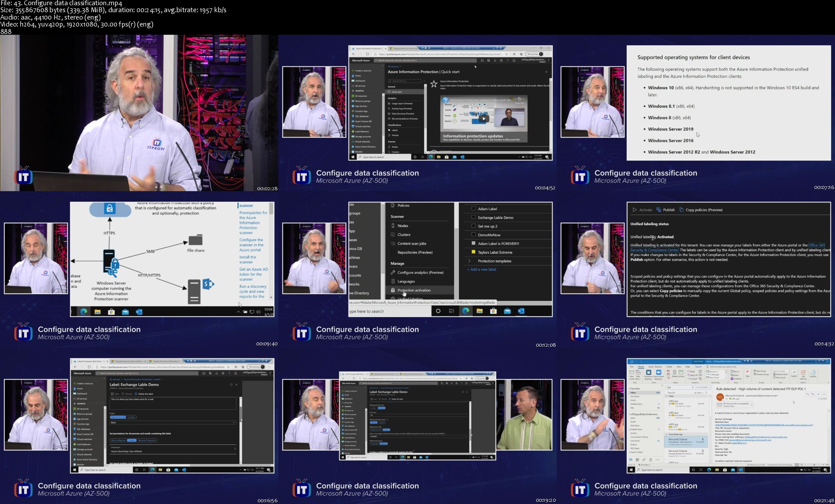The width and height of the screenshot is (835, 504).
Task: Open Outlook in the 00:12:08 frame taskbar
Action: click(x=521, y=311)
